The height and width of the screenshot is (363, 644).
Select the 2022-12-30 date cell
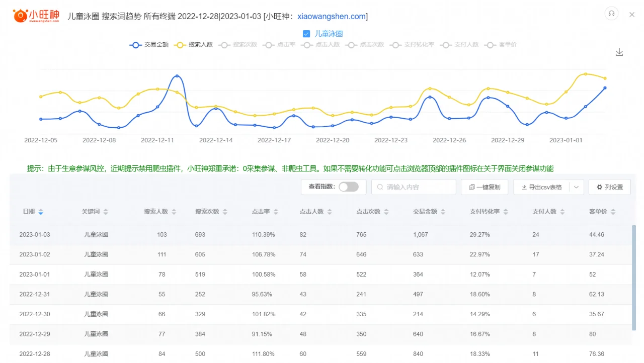click(x=35, y=314)
